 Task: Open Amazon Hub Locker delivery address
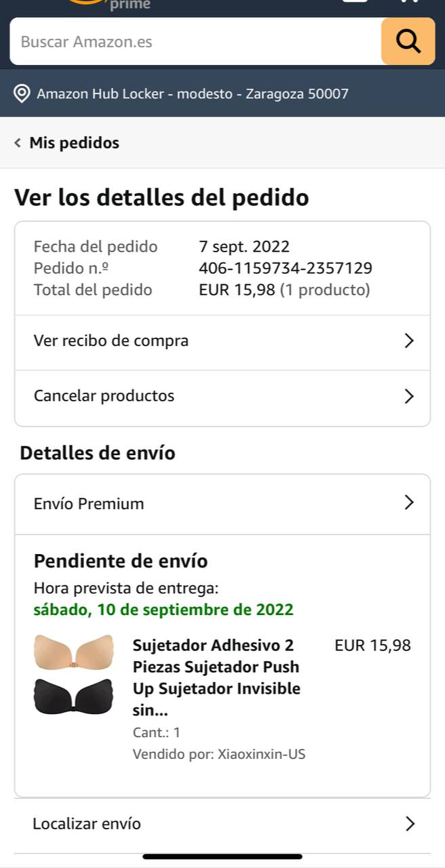[x=193, y=94]
